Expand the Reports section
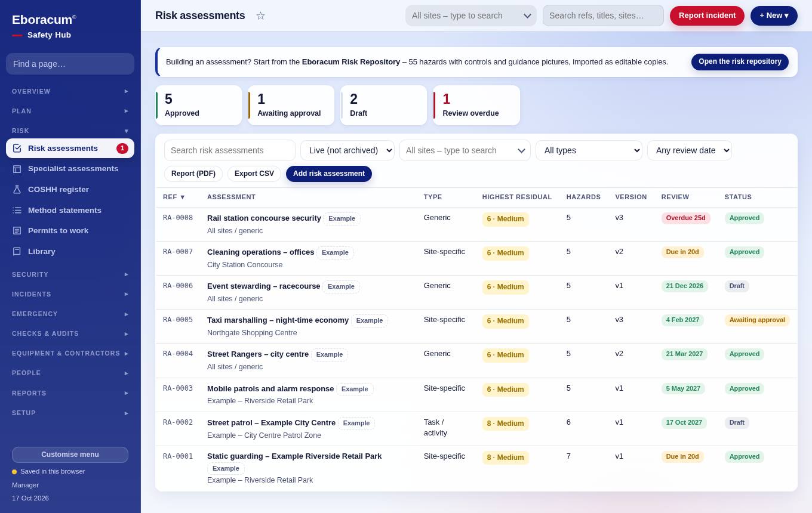812x513 pixels. click(x=70, y=393)
